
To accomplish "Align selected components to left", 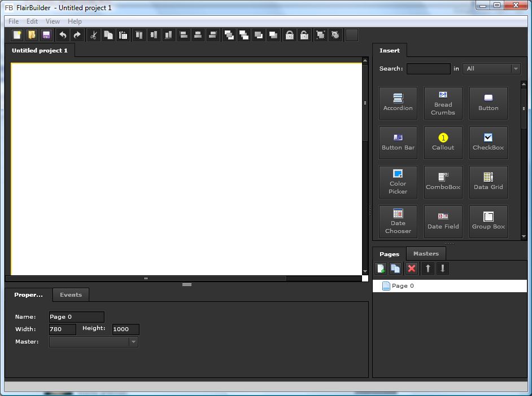I will click(184, 35).
